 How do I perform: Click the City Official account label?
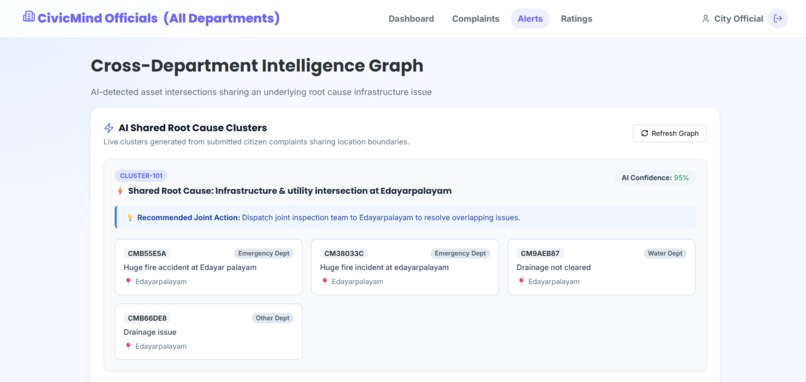(739, 19)
